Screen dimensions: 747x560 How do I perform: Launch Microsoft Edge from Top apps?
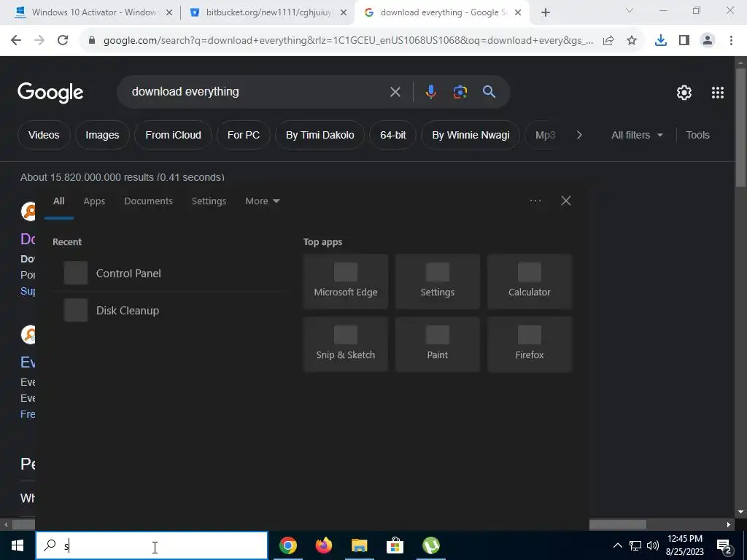click(x=345, y=281)
